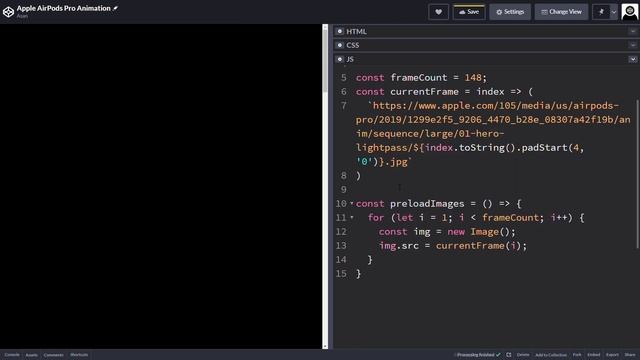Expand CSS panel dropdown arrow

(x=633, y=45)
